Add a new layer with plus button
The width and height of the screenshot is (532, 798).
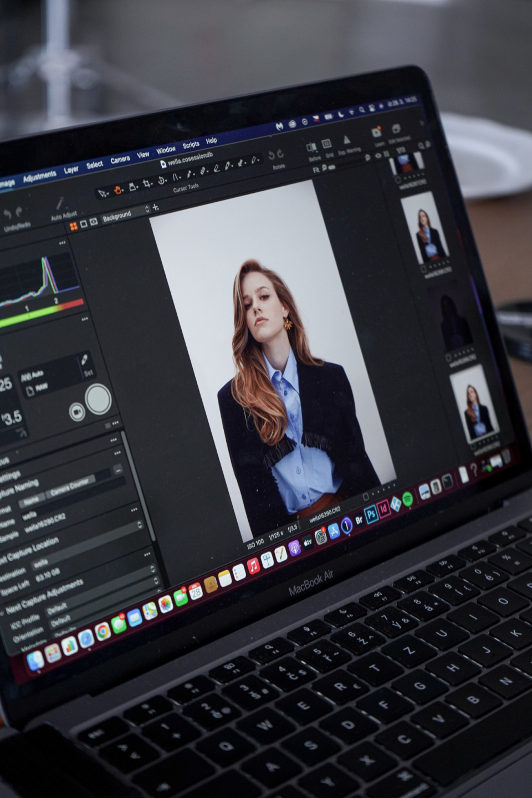[156, 207]
